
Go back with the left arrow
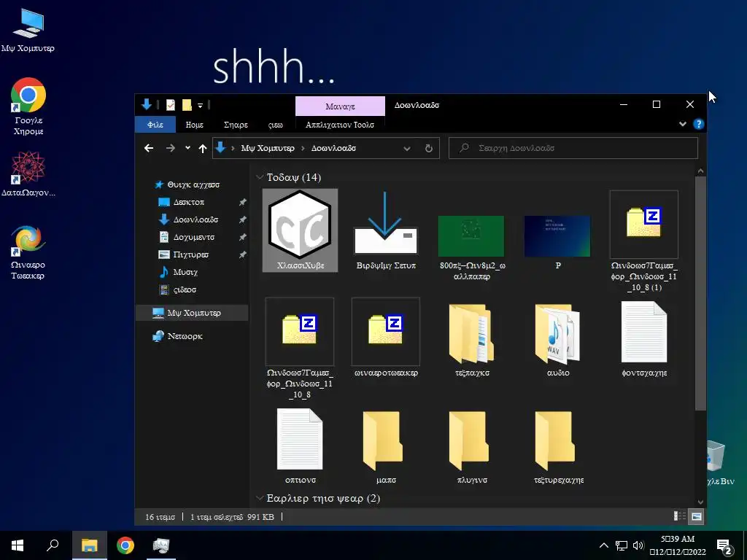(149, 149)
